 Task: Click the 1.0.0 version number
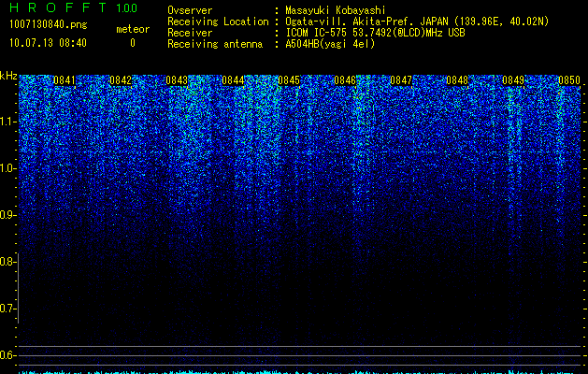click(x=127, y=7)
